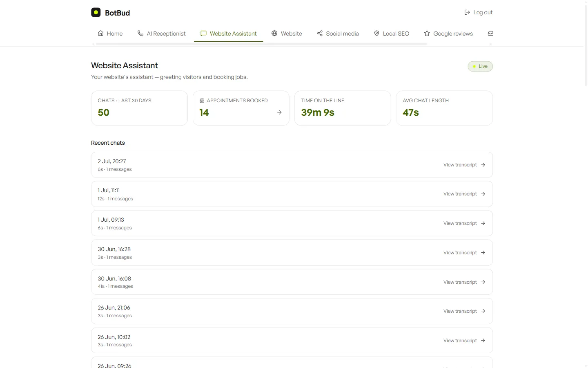Click arrow icon for 26 Jun, 10:02 chat
The image size is (588, 368).
click(483, 341)
